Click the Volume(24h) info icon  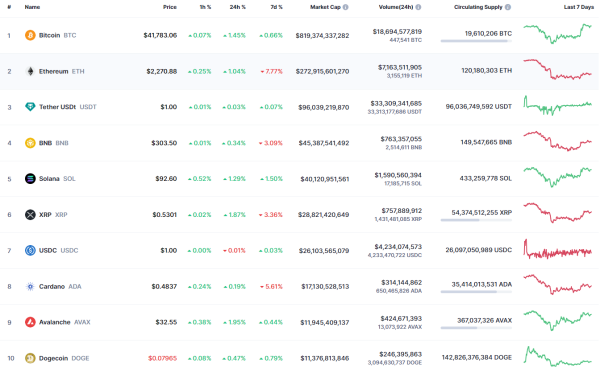tap(418, 7)
